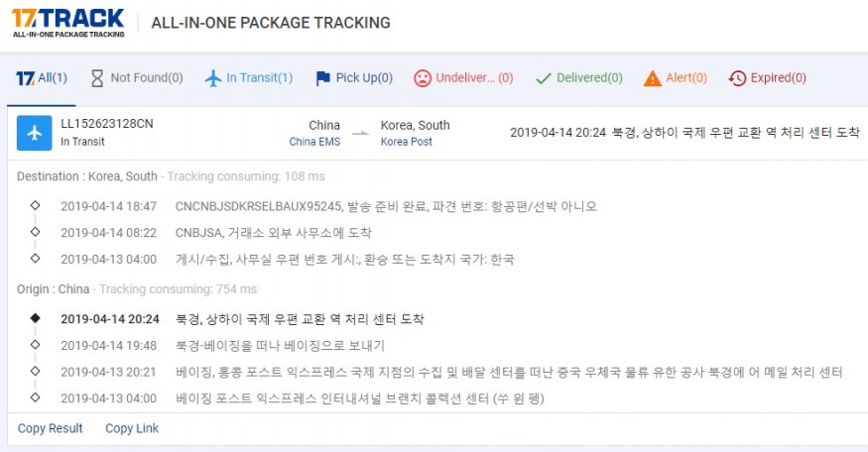The height and width of the screenshot is (452, 868).
Task: Click the airplane In Transit icon
Action: (x=213, y=78)
